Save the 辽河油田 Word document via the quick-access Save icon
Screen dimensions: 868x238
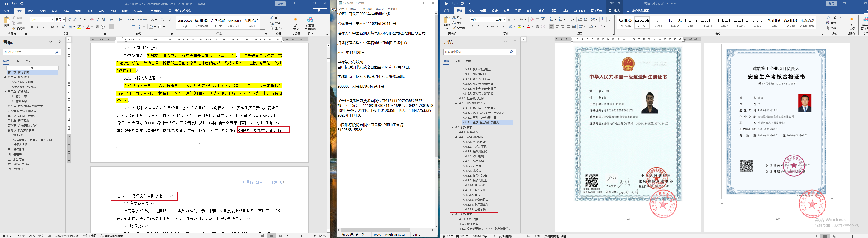[6, 4]
